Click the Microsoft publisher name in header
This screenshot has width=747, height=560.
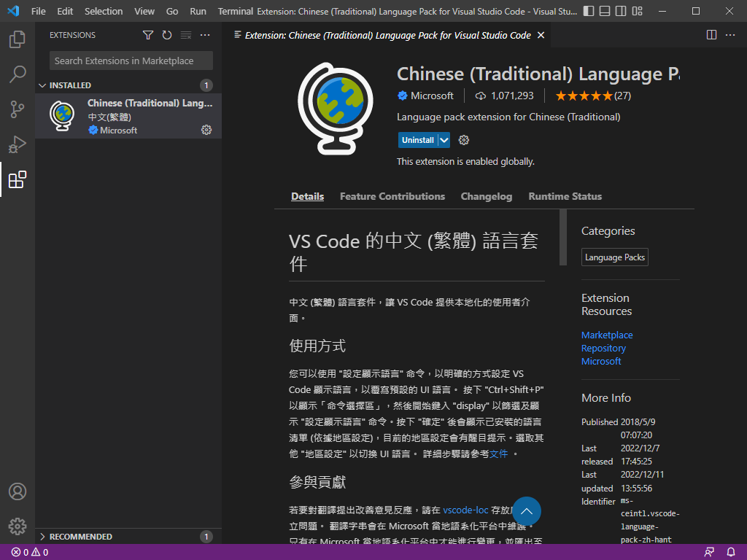(x=432, y=96)
